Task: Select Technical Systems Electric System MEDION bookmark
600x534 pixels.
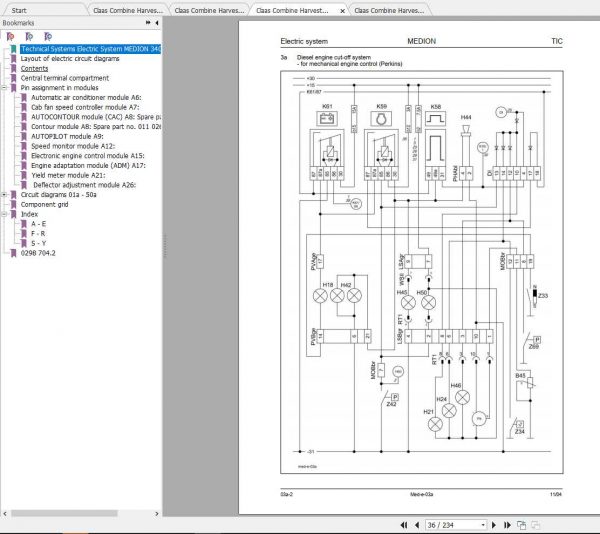Action: click(91, 49)
